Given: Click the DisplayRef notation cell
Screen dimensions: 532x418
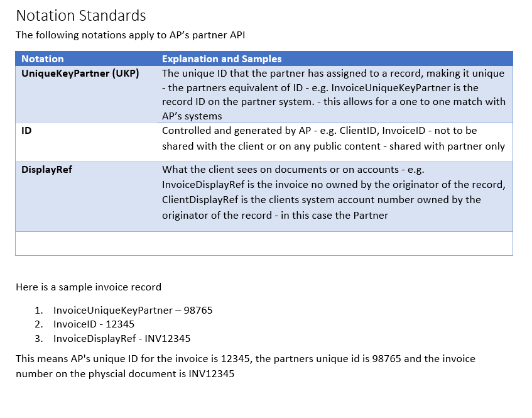Looking at the screenshot, I should (46, 169).
